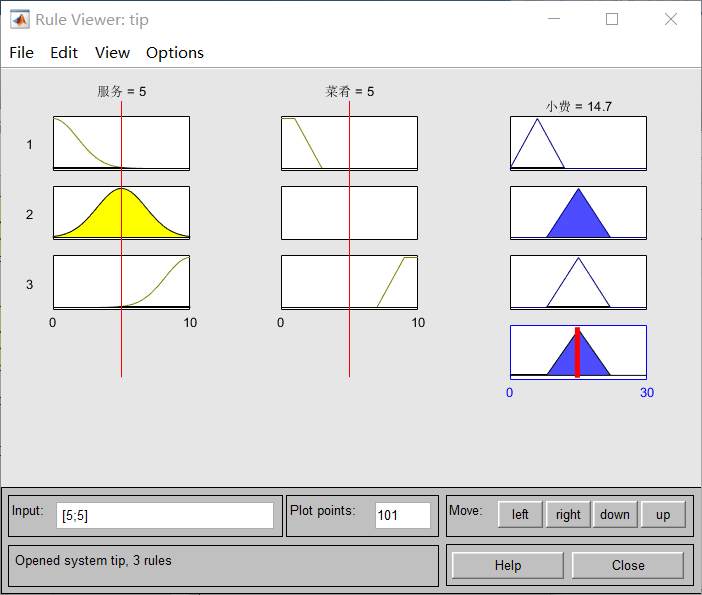
Task: Click the status text 'Opened system tip, 3 rules'
Action: coord(93,561)
